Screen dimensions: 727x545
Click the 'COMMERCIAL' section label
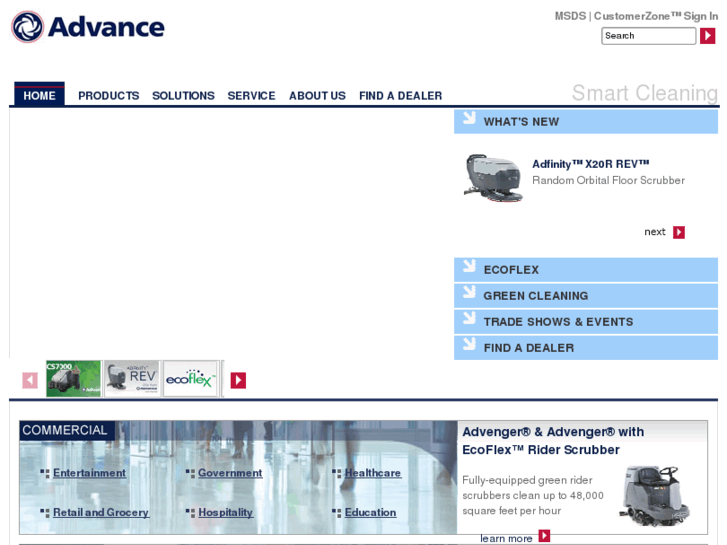click(x=65, y=430)
